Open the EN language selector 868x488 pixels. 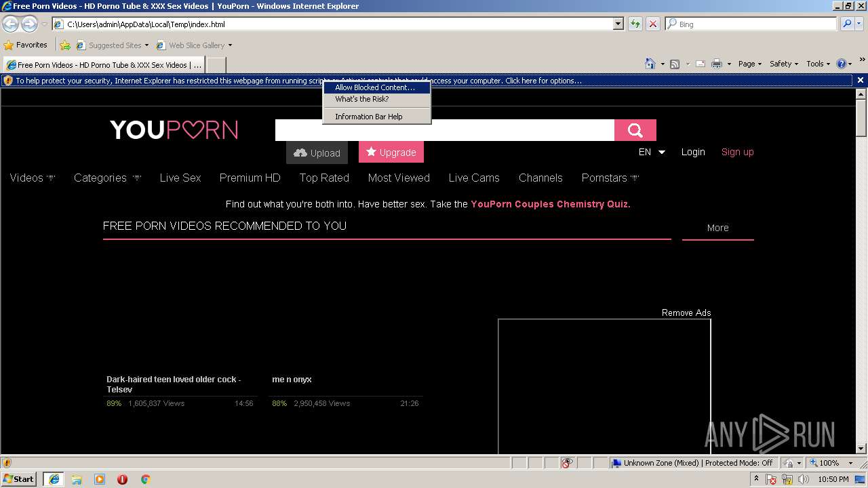tap(652, 152)
